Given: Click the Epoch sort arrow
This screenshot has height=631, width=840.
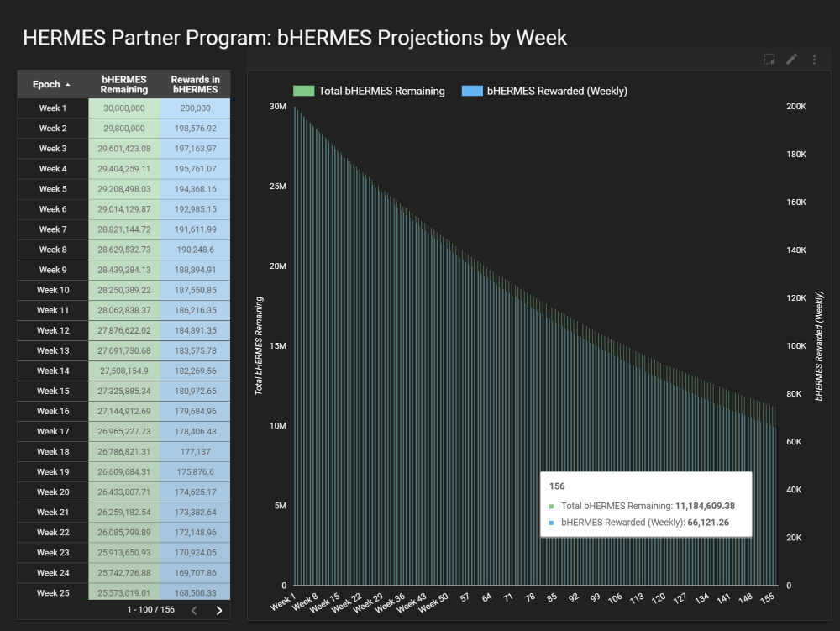Looking at the screenshot, I should (68, 85).
